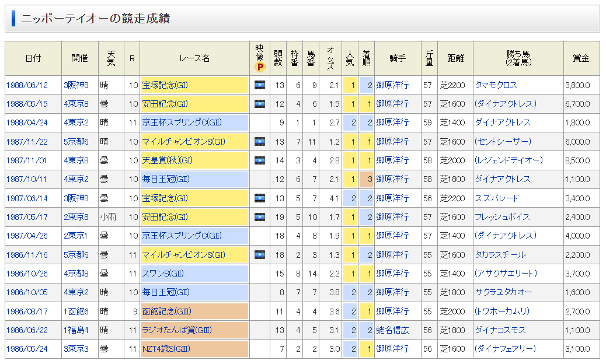Select venue link 3東京3

tap(76, 349)
